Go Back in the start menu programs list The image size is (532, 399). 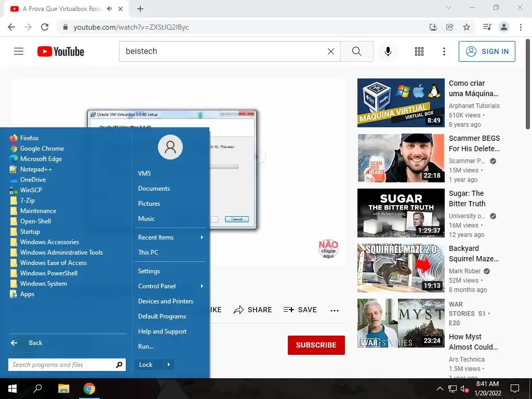26,343
